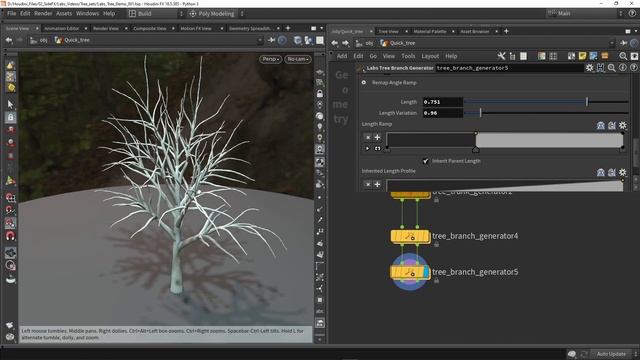Click the Length Ramp middle control point handle

pos(476,150)
